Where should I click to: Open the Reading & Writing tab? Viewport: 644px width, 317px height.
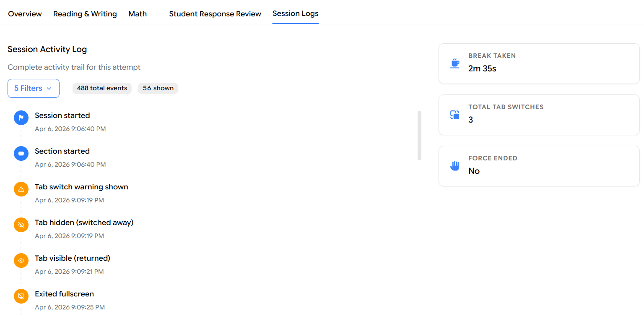click(85, 14)
